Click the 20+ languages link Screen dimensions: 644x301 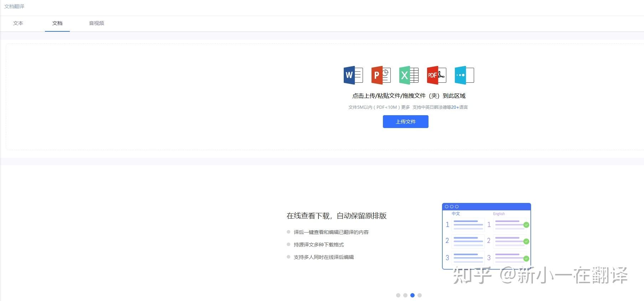pyautogui.click(x=455, y=107)
